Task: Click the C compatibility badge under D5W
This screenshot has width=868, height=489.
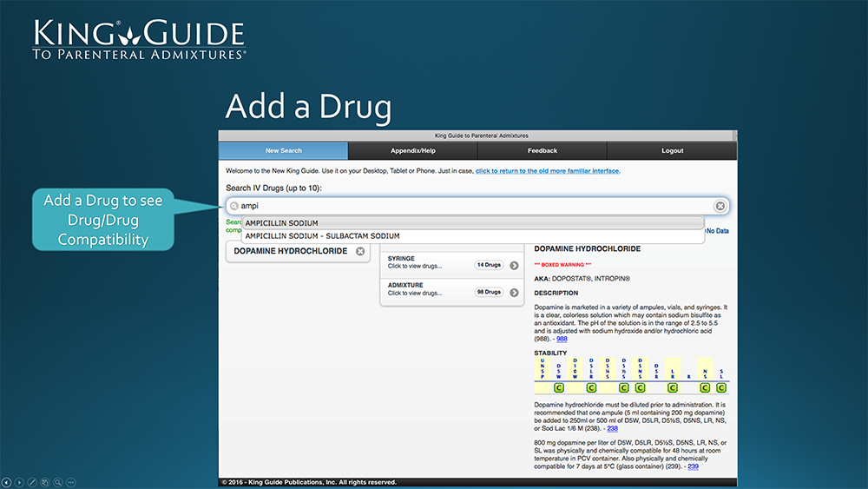Action: (x=558, y=387)
